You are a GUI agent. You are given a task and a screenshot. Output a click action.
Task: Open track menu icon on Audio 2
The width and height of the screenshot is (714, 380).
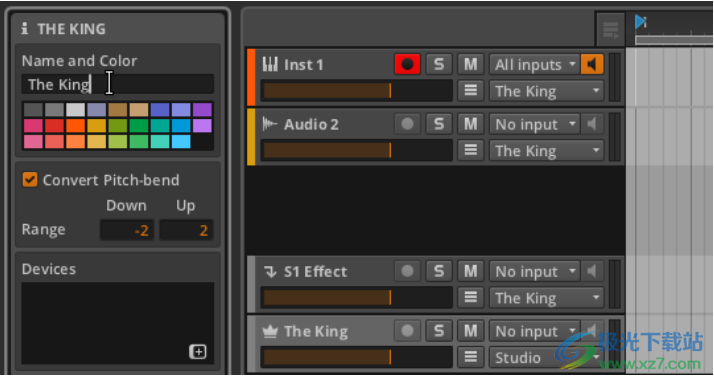470,150
